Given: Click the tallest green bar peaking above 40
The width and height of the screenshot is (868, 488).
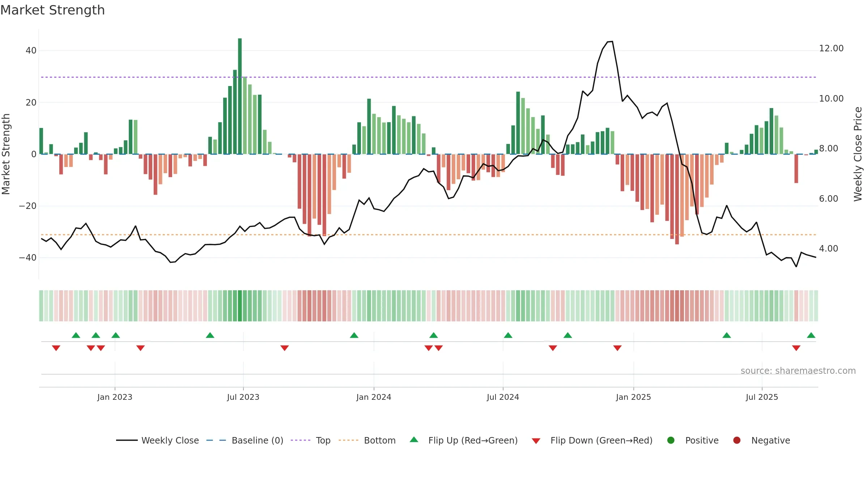Looking at the screenshot, I should pyautogui.click(x=240, y=96).
